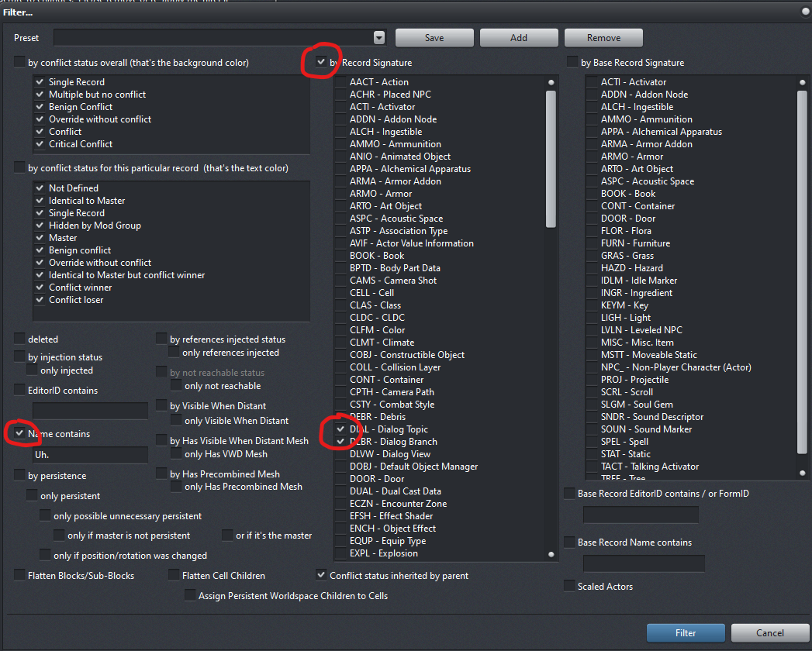The image size is (812, 651).
Task: Enable by conflict status for this particular record
Action: [19, 167]
